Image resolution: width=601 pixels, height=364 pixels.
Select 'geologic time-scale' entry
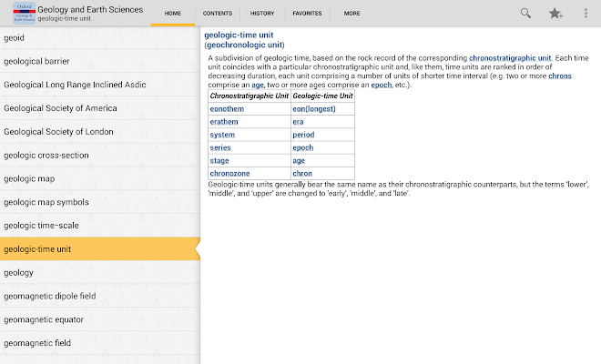point(100,226)
